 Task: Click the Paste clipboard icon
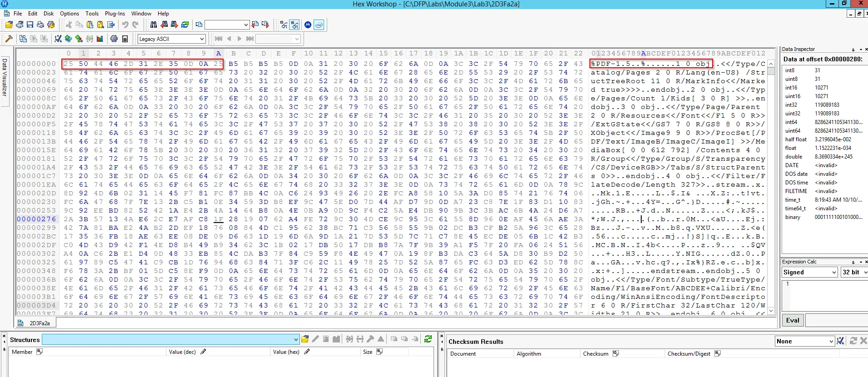pos(90,25)
